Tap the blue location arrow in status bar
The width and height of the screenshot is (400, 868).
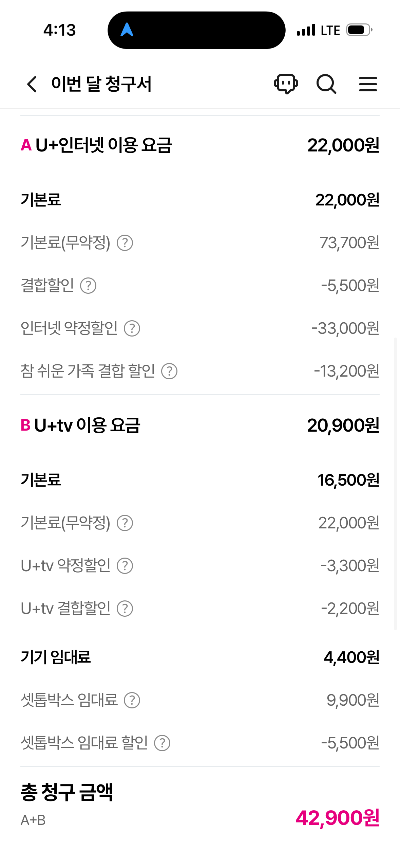pyautogui.click(x=127, y=30)
